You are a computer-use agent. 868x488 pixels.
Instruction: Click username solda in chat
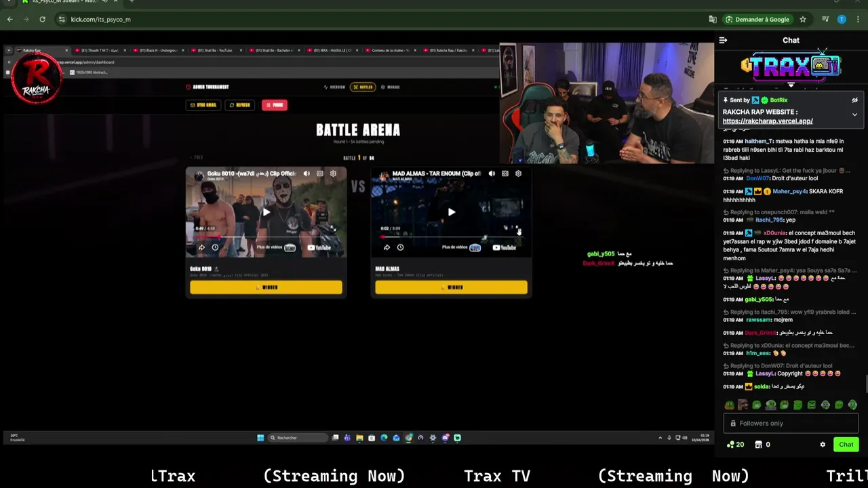(x=762, y=386)
